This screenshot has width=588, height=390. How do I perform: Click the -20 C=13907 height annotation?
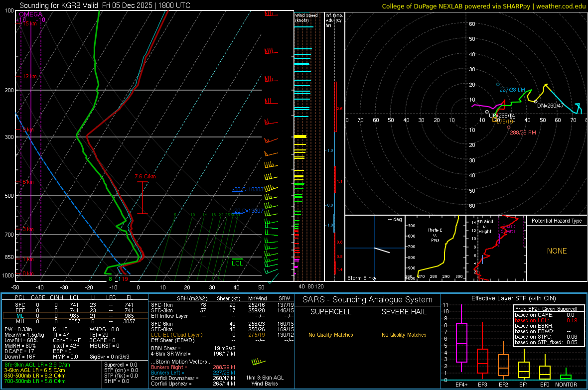click(248, 211)
